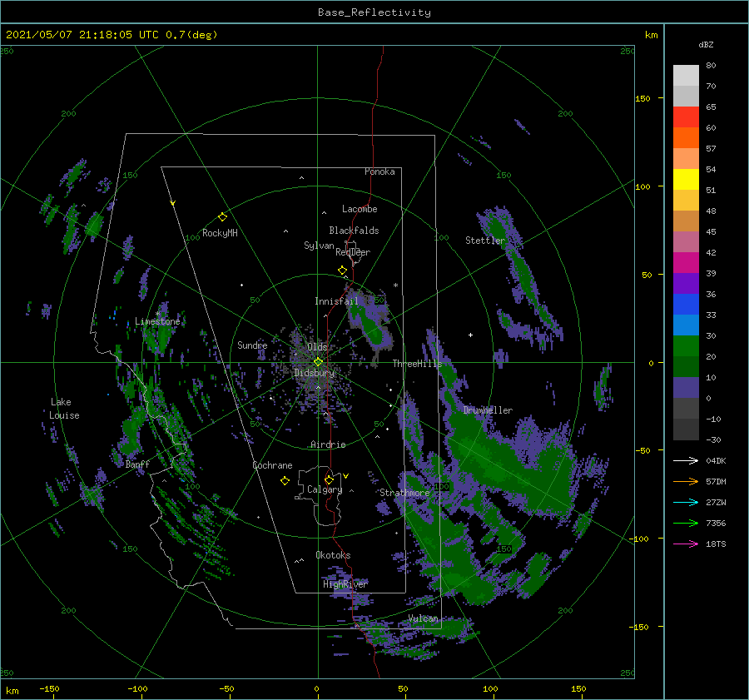Screen dimensions: 749x700
Task: Click the 04DK legend label
Action: click(716, 460)
